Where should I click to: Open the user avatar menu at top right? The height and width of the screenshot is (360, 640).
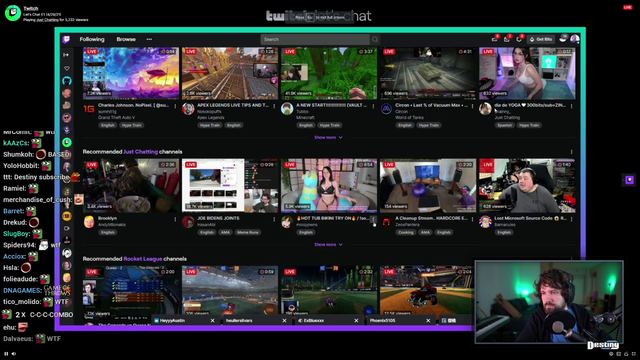575,39
